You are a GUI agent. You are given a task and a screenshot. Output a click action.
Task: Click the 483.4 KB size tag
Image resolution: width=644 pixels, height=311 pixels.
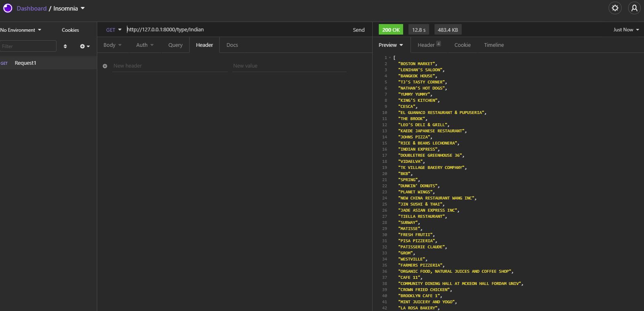click(x=448, y=30)
